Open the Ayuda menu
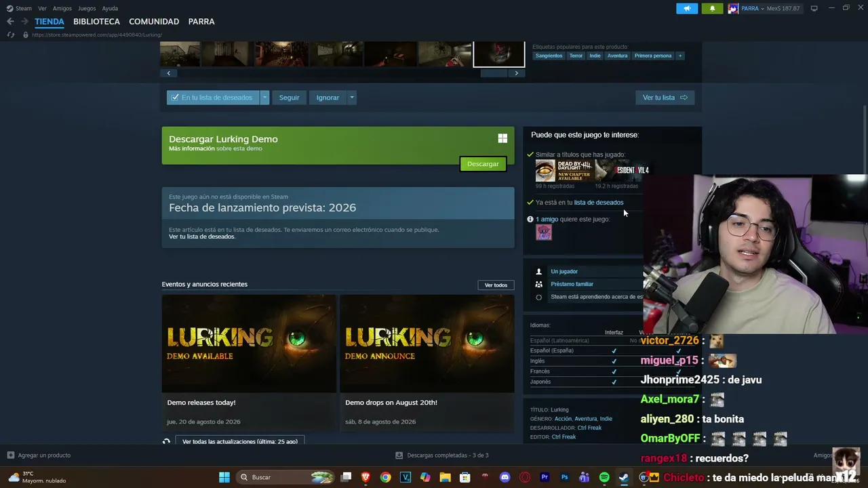This screenshot has width=868, height=488. pos(110,9)
